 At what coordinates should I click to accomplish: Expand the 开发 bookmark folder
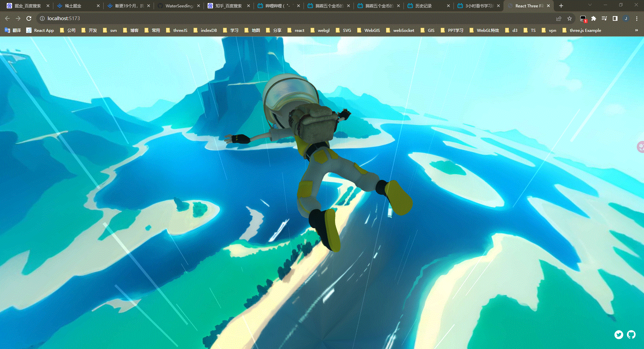pos(89,30)
